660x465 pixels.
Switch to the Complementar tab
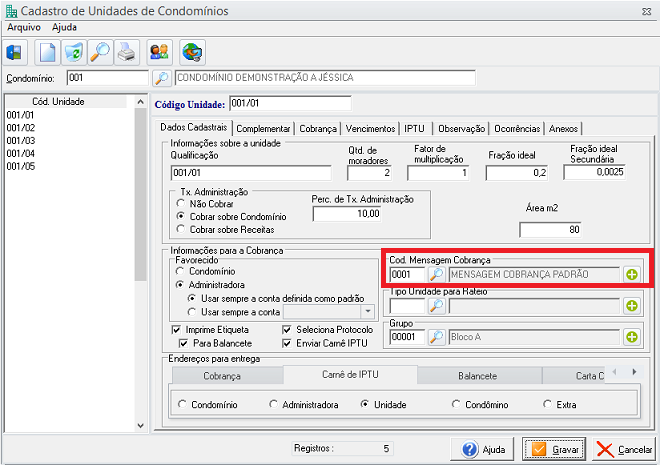click(263, 129)
